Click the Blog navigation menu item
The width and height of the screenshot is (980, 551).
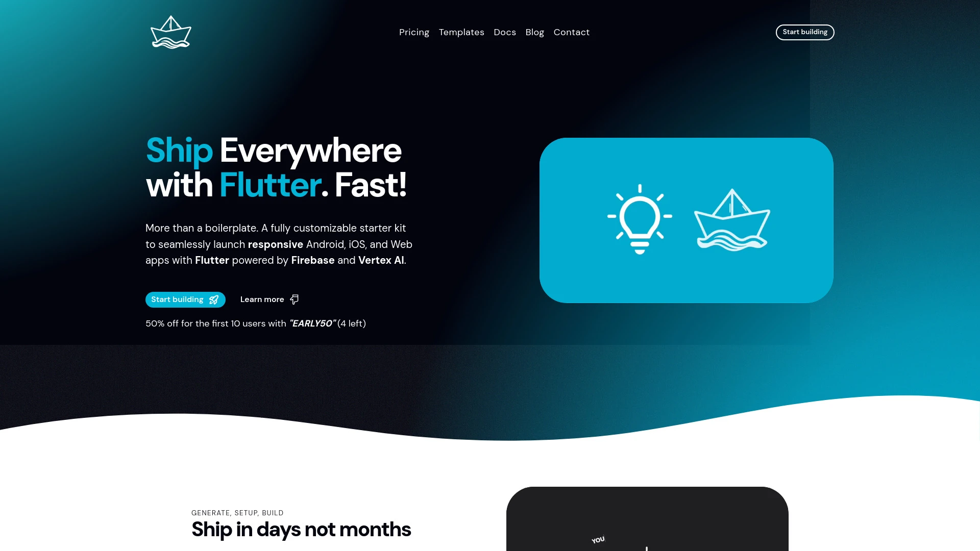535,32
